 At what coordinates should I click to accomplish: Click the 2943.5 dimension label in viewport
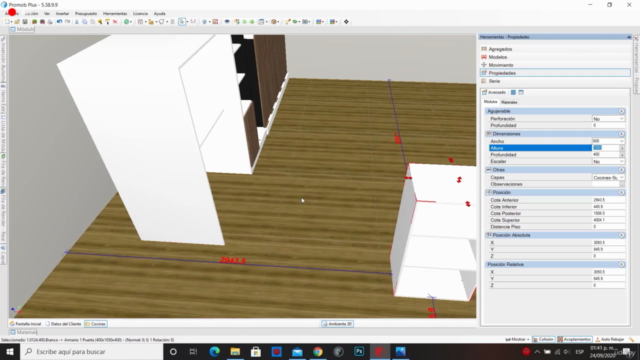(232, 260)
